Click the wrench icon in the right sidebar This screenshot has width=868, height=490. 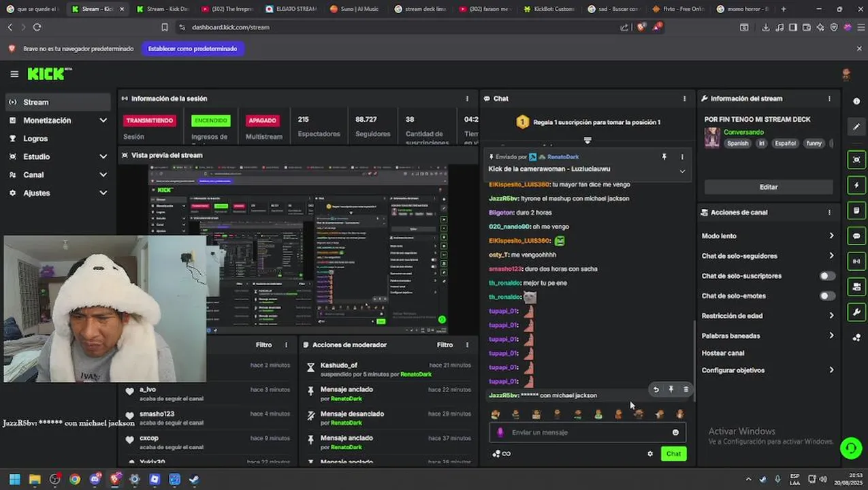pos(856,312)
